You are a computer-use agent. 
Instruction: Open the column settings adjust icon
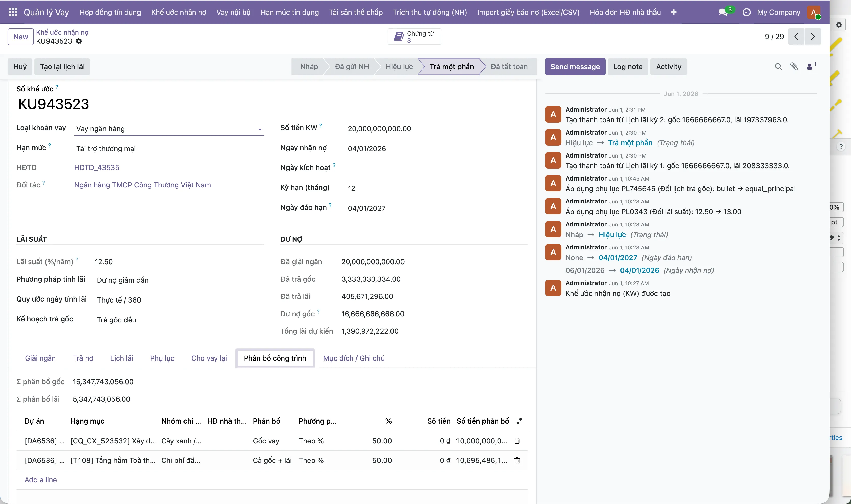[519, 421]
